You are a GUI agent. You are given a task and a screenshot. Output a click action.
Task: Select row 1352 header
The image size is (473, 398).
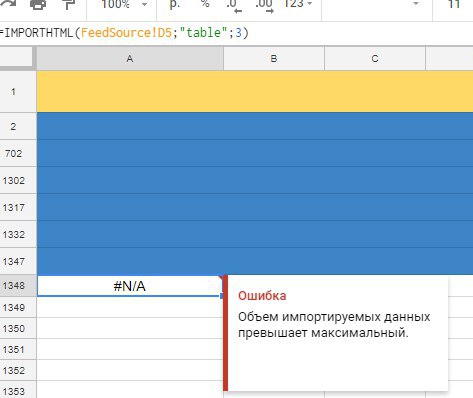click(x=18, y=370)
